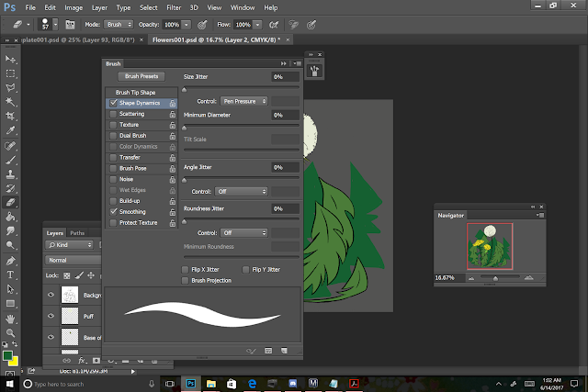Select the Eyedropper tool
This screenshot has width=588, height=392.
coord(10,130)
